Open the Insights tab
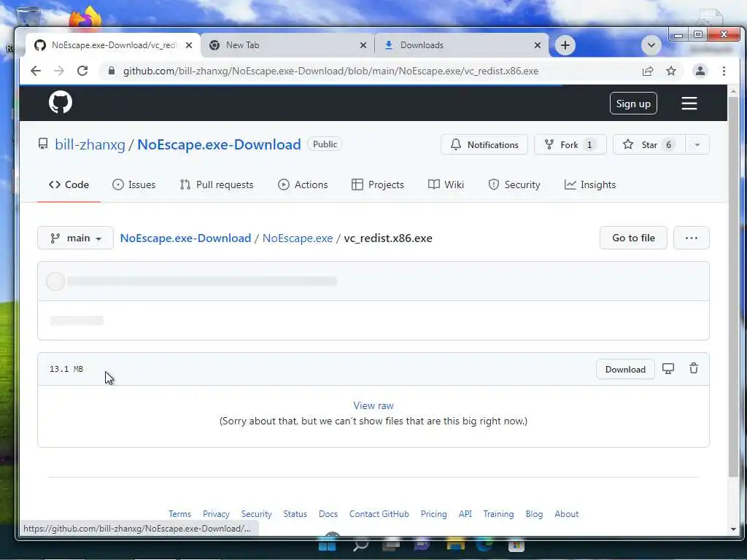The width and height of the screenshot is (747, 560). coord(590,184)
